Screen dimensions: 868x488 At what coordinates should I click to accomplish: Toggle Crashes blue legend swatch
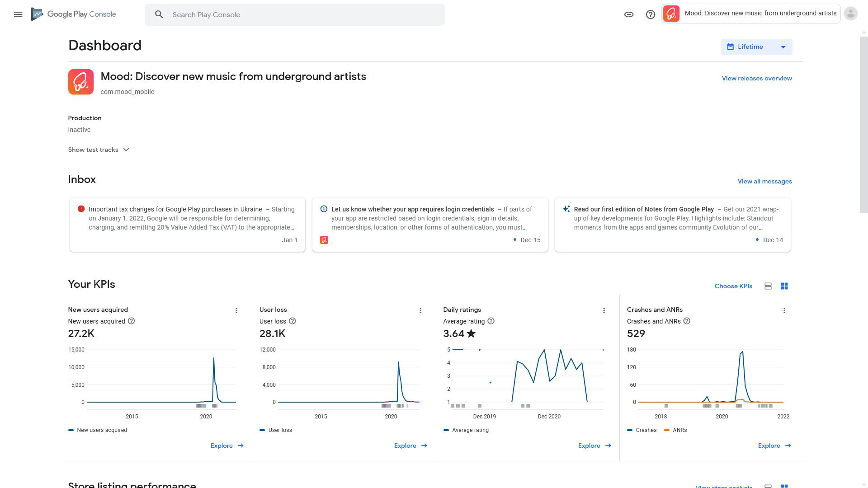[x=630, y=430]
